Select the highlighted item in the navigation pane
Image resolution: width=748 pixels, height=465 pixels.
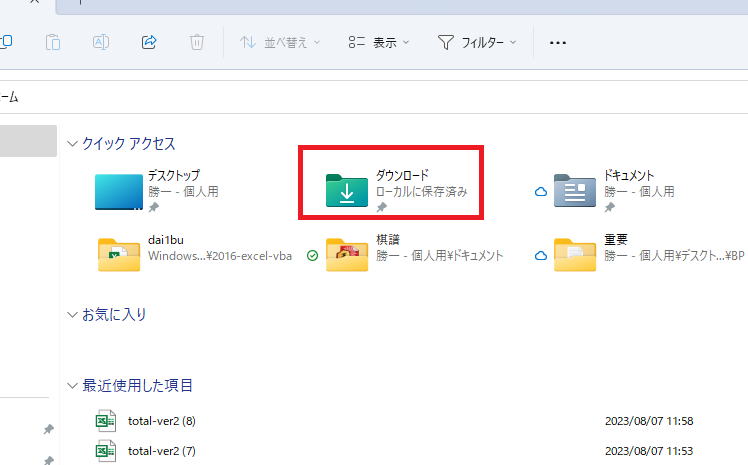(28, 141)
